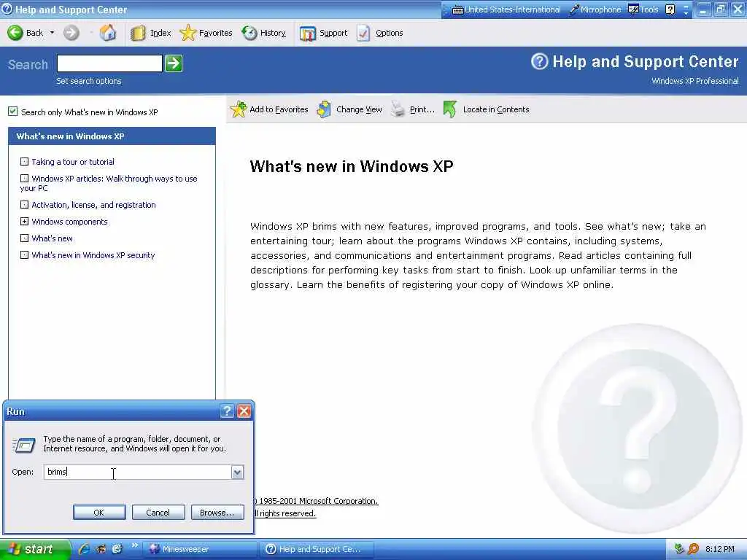Click the 1985-2001 Microsoft Corporation link
Viewport: 747px width, 560px height.
315,501
